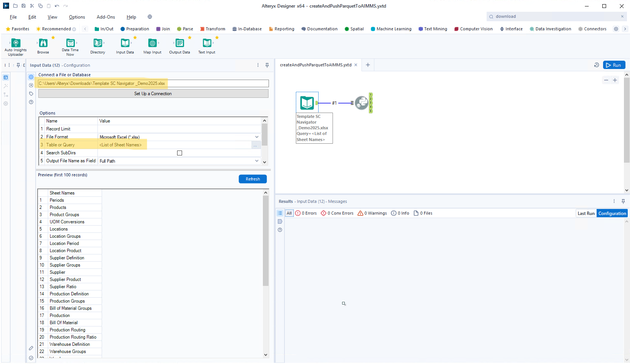Select the Periods sheet name row
This screenshot has height=364, width=630.
[70, 200]
